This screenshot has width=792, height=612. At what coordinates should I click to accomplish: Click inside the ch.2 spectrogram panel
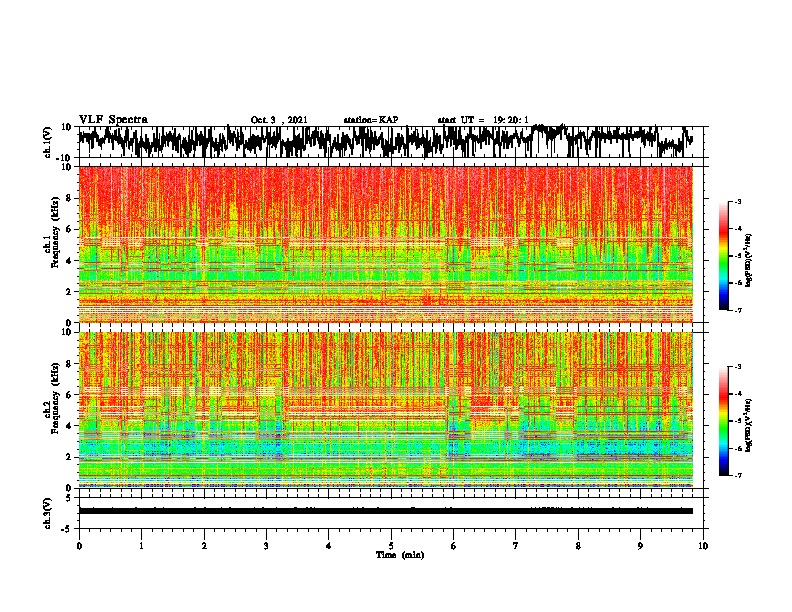coord(386,410)
